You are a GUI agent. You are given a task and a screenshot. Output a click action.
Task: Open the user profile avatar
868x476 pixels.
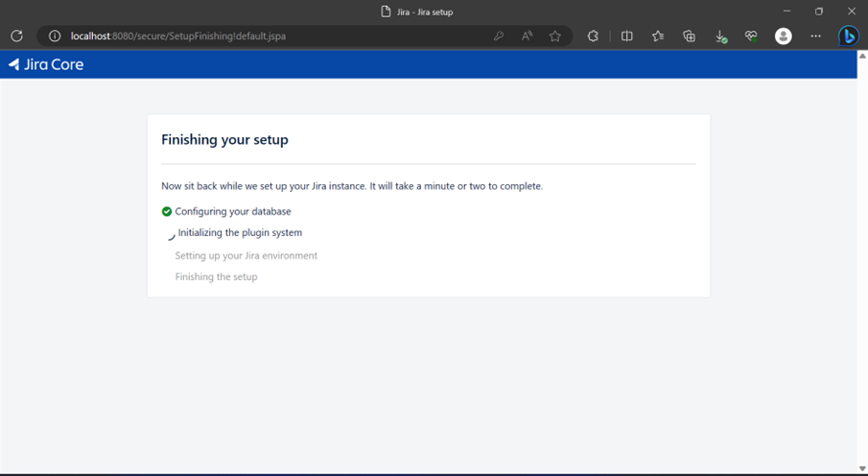coord(784,36)
